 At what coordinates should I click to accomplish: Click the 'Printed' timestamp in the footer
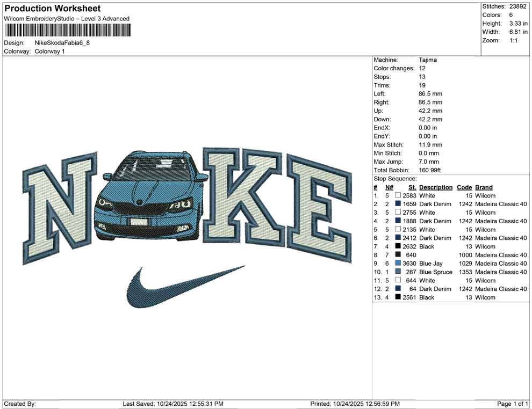(x=355, y=404)
